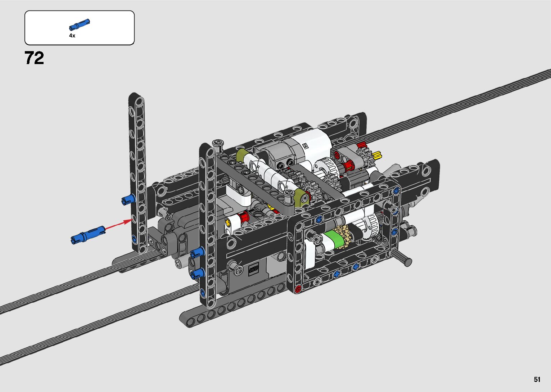The height and width of the screenshot is (392, 551).
Task: Click the LEGO logo tile on the gray brick
Action: [253, 269]
